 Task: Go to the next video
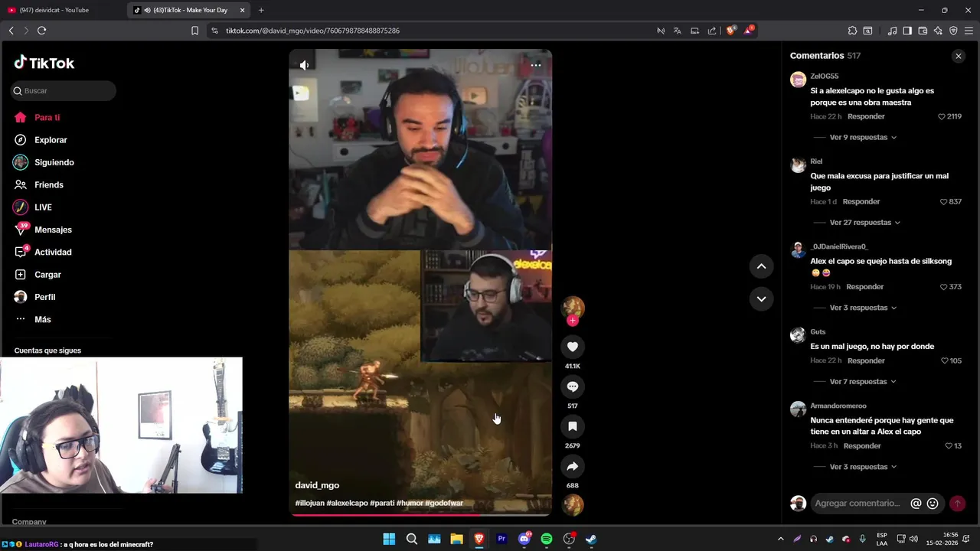(761, 299)
